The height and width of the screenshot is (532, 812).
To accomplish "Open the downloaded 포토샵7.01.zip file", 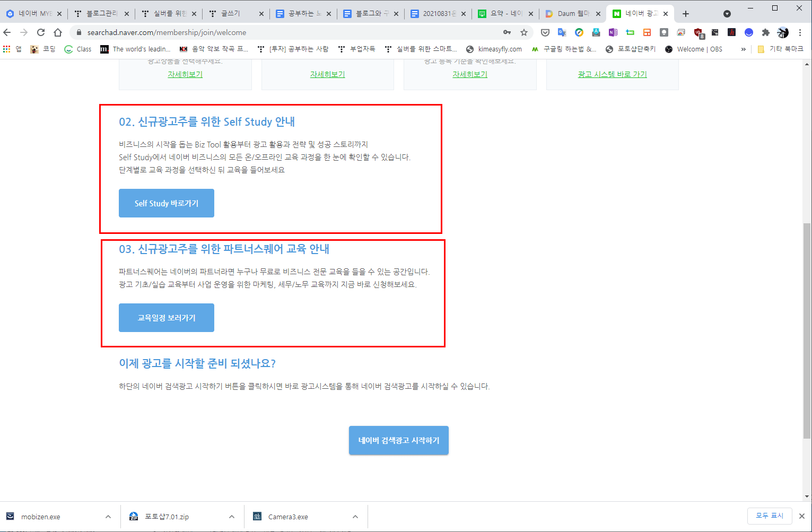I will pyautogui.click(x=167, y=517).
